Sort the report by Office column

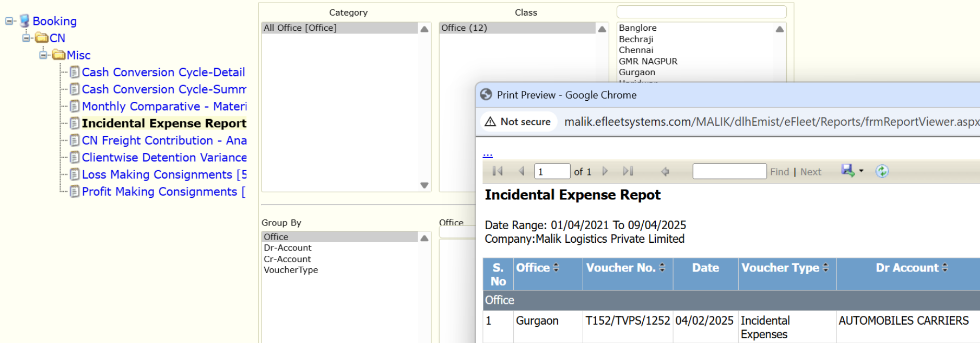(556, 267)
